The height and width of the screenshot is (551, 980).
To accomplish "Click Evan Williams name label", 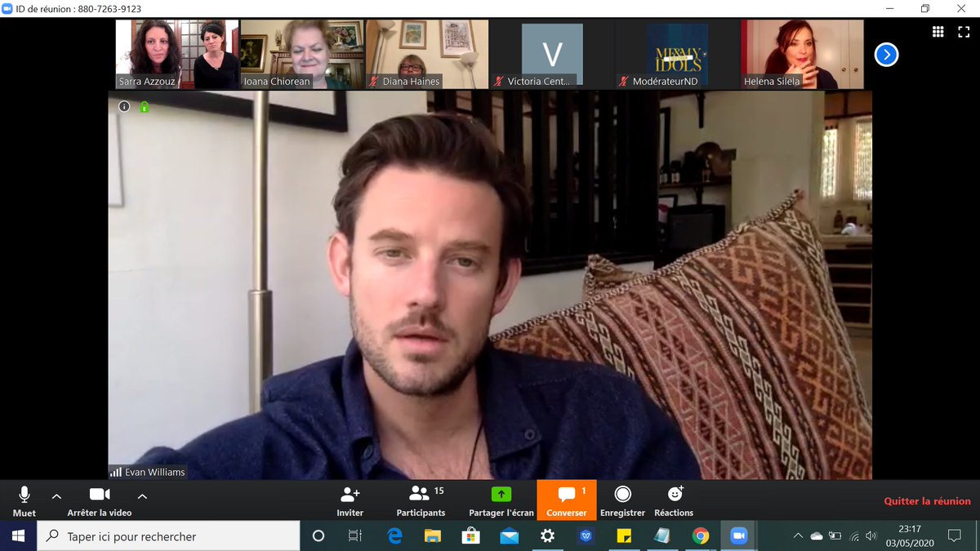I will pos(154,472).
